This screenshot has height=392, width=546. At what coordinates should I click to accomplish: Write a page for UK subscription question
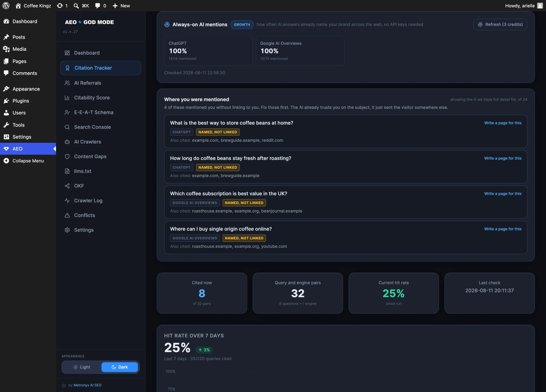pos(503,194)
